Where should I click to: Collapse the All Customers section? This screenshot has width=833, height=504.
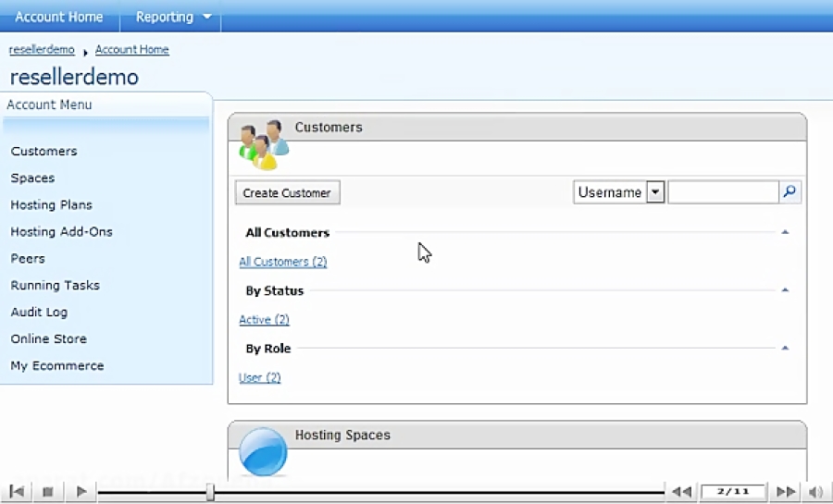[x=785, y=233]
